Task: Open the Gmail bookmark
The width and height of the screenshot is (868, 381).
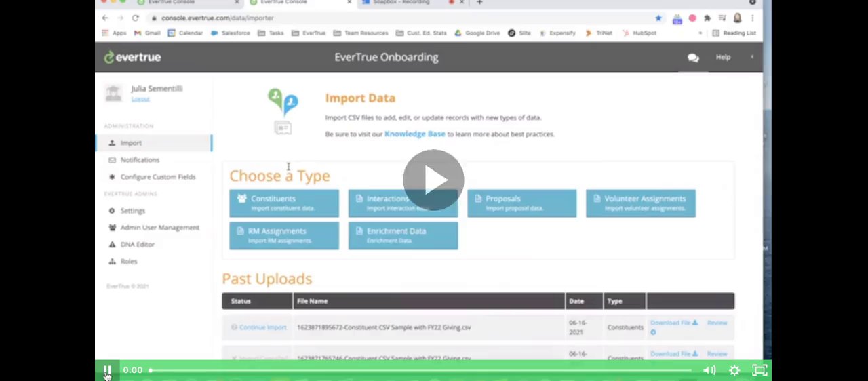Action: point(147,33)
